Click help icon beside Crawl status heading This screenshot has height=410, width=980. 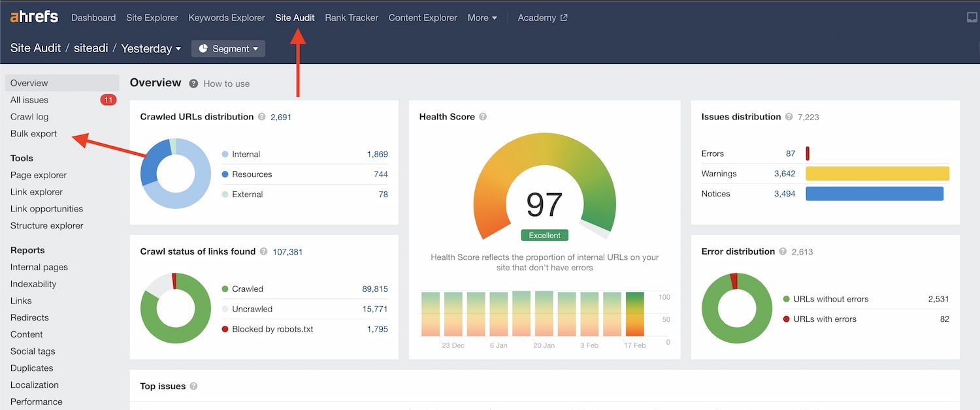264,251
